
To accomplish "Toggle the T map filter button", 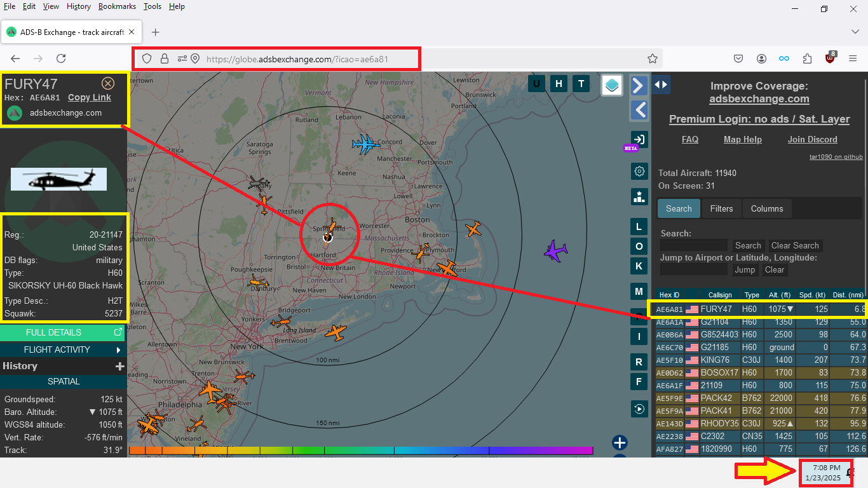I will (581, 83).
